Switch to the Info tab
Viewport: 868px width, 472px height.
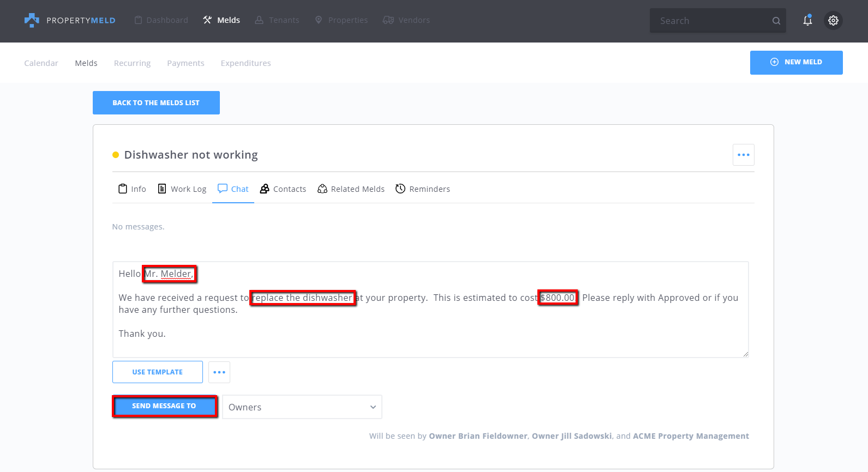tap(132, 189)
